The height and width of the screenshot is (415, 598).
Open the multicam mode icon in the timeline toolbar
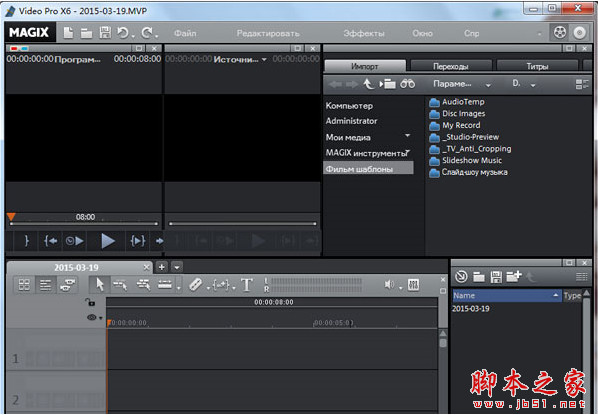click(x=67, y=285)
